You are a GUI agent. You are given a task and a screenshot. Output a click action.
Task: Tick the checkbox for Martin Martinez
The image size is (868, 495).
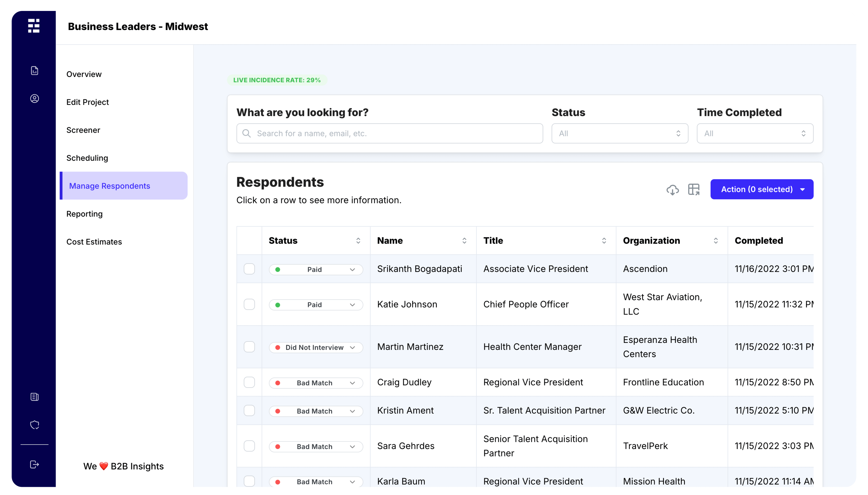[249, 347]
